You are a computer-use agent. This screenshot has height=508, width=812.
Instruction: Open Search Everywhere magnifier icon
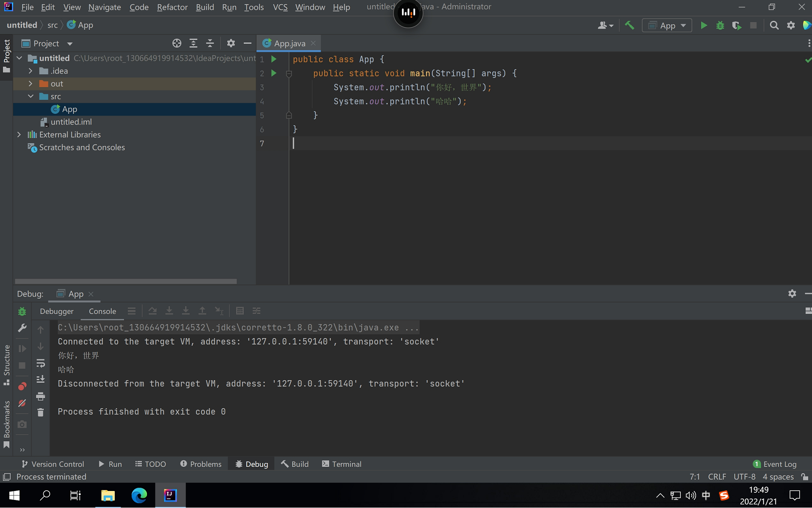(x=774, y=25)
